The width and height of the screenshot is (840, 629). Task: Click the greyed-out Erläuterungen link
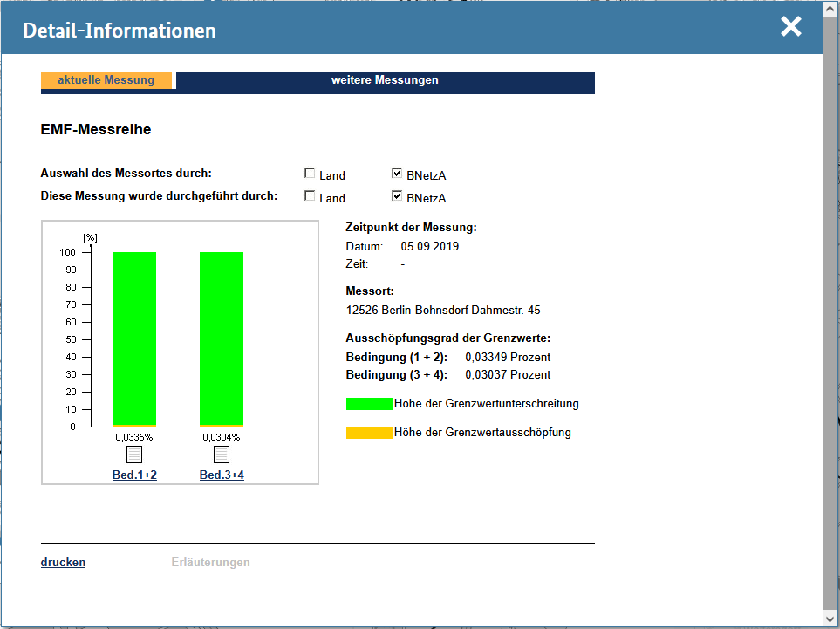[x=210, y=562]
